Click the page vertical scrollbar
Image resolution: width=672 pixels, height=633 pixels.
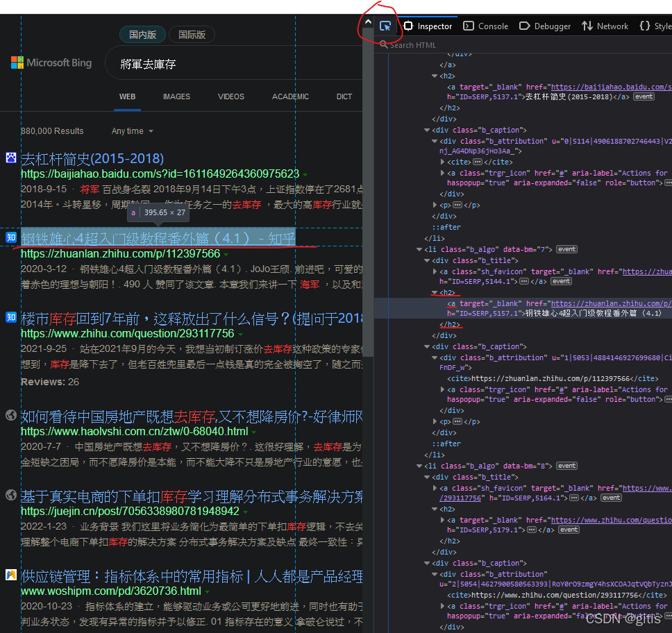[x=368, y=193]
